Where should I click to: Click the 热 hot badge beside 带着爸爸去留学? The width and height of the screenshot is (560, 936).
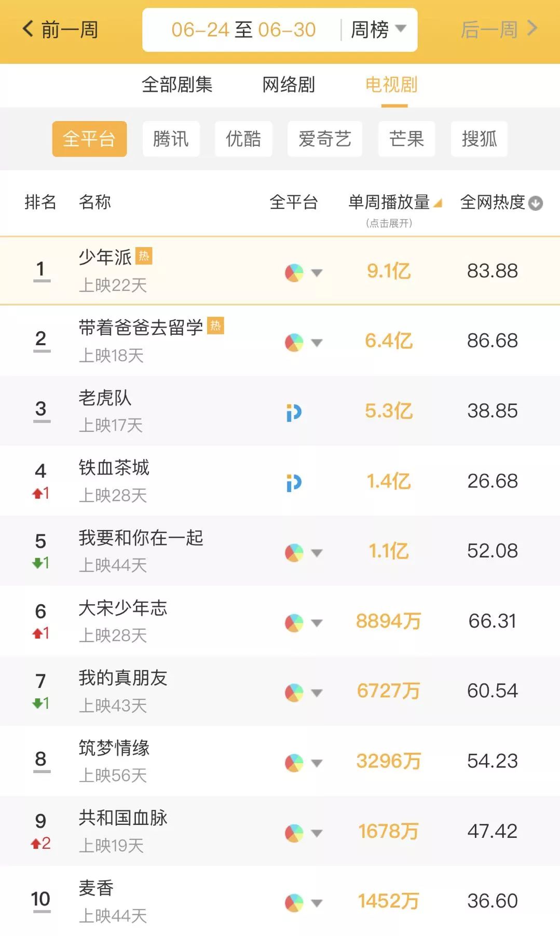coord(215,325)
